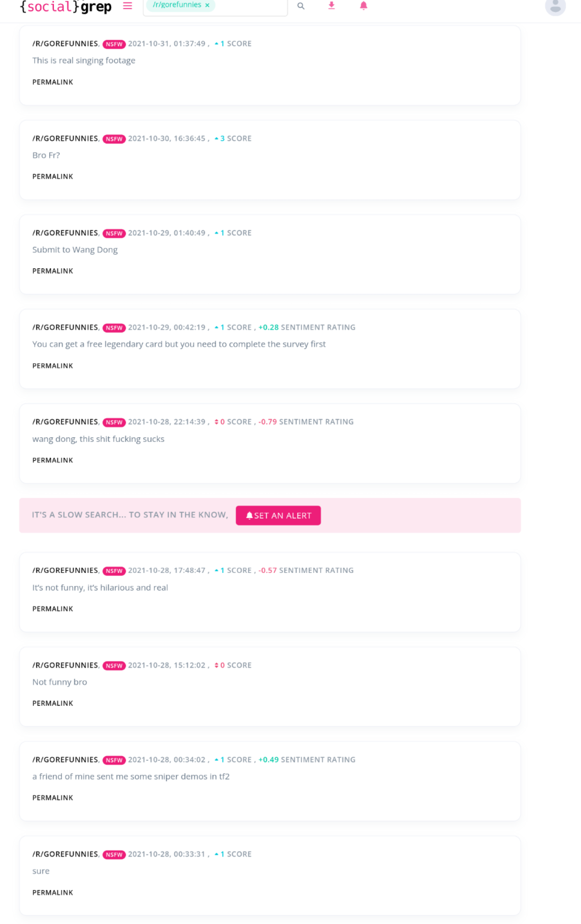The height and width of the screenshot is (924, 581).
Task: Click the socialgrep logo
Action: (x=66, y=6)
